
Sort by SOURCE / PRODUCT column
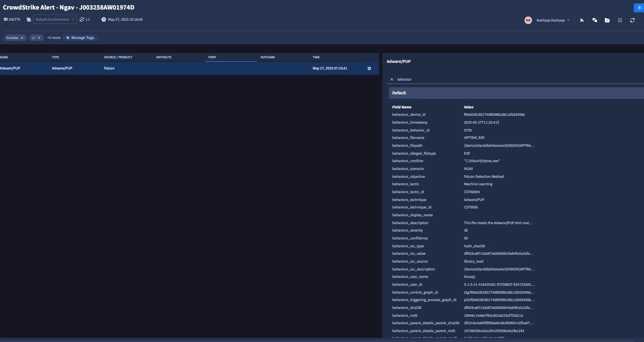[x=118, y=57]
